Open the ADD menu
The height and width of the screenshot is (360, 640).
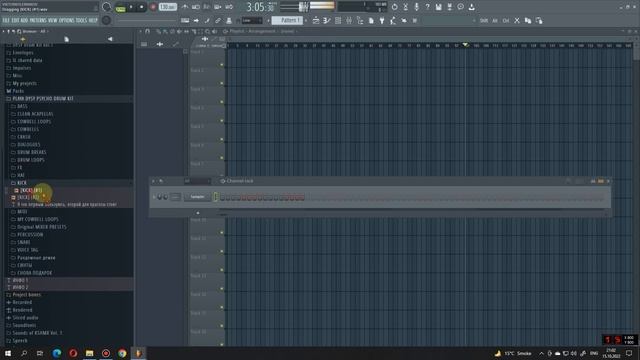24,20
